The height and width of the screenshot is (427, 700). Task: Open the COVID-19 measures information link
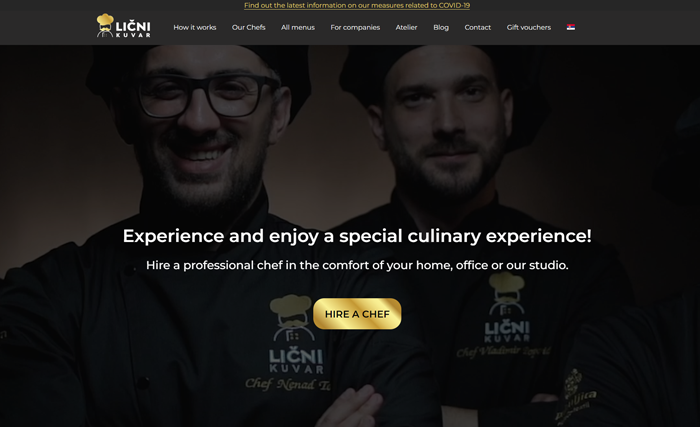tap(357, 5)
